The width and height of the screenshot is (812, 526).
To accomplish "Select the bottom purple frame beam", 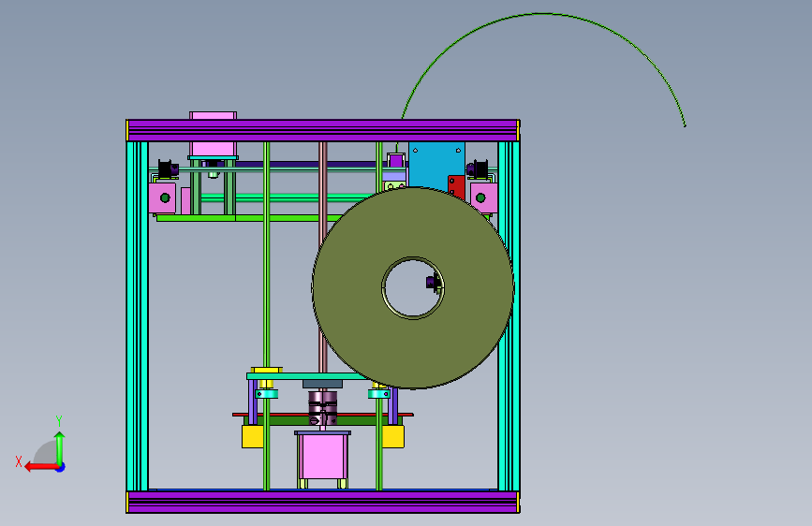I will tap(322, 503).
